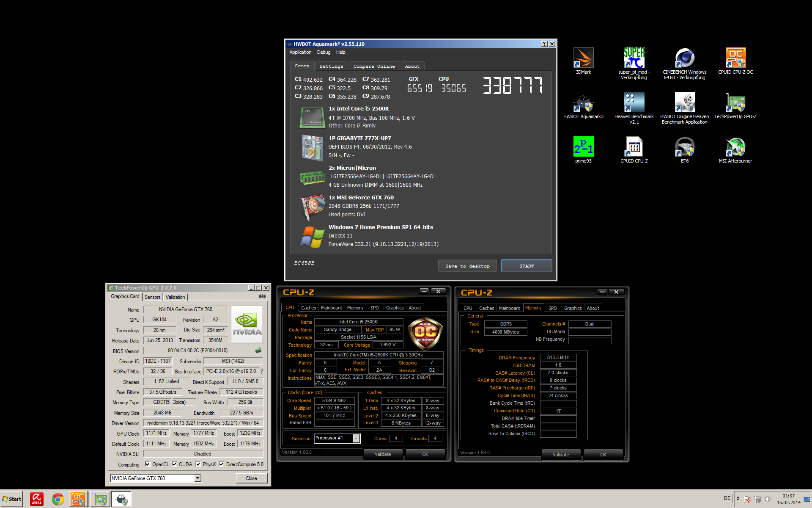Switch to Settings tab in Aquamark
This screenshot has width=812, height=508.
331,66
